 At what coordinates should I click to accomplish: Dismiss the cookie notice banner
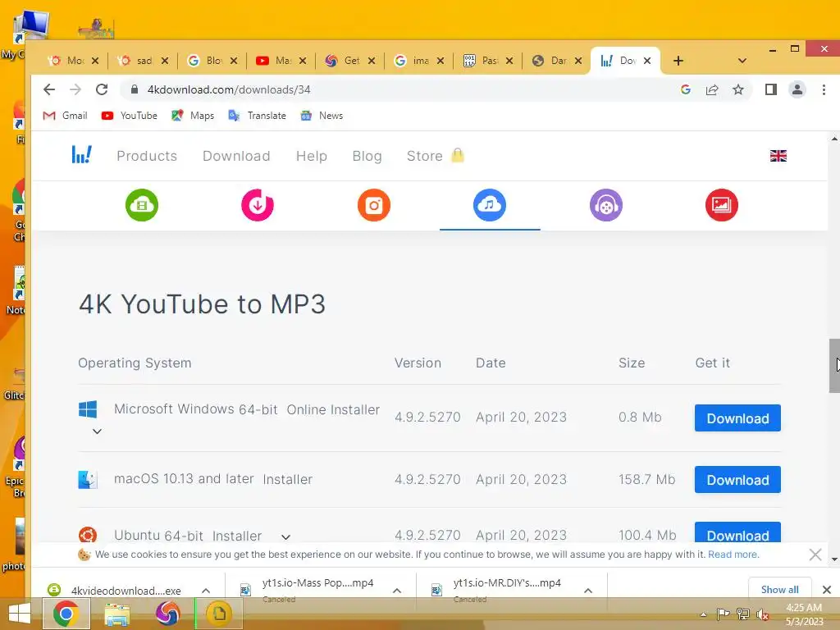pyautogui.click(x=815, y=555)
